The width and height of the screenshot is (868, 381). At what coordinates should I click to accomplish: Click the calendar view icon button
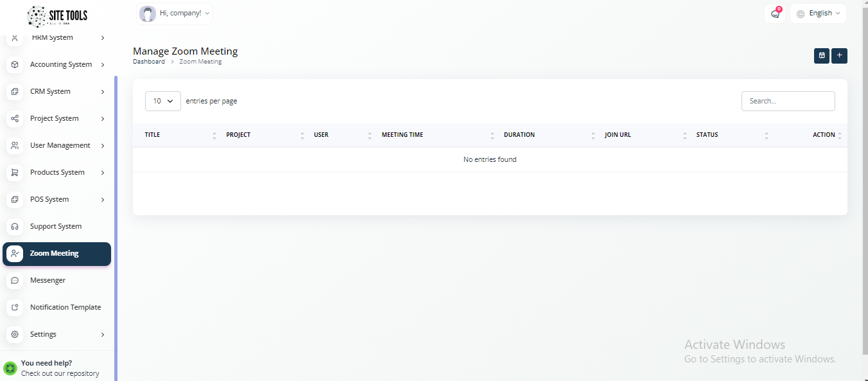pos(821,56)
